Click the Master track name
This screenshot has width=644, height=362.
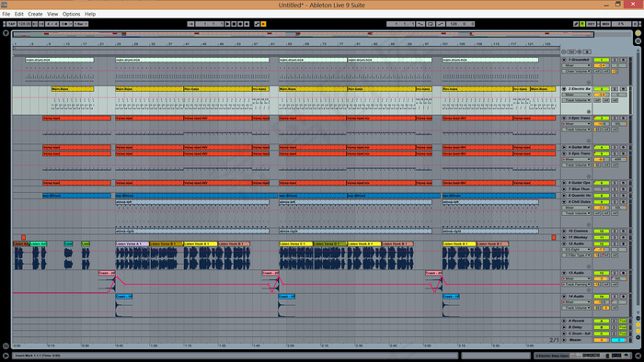(x=576, y=340)
